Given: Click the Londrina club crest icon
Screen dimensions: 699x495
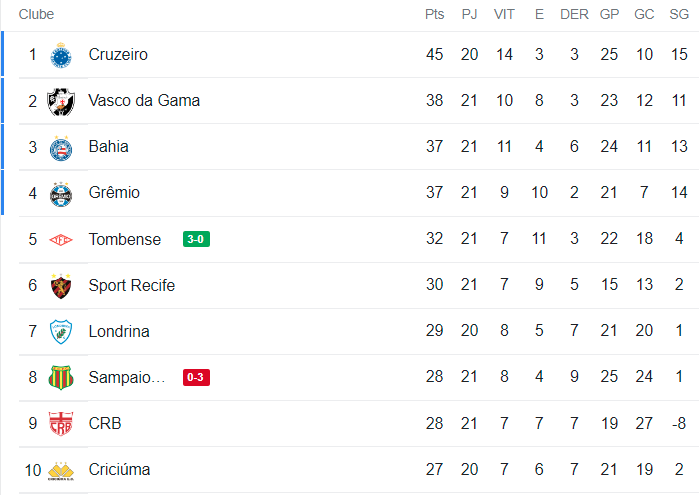Looking at the screenshot, I should tap(62, 332).
